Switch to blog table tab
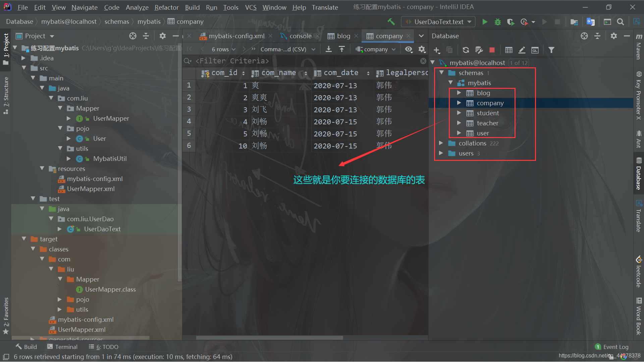The height and width of the screenshot is (362, 644). (343, 36)
